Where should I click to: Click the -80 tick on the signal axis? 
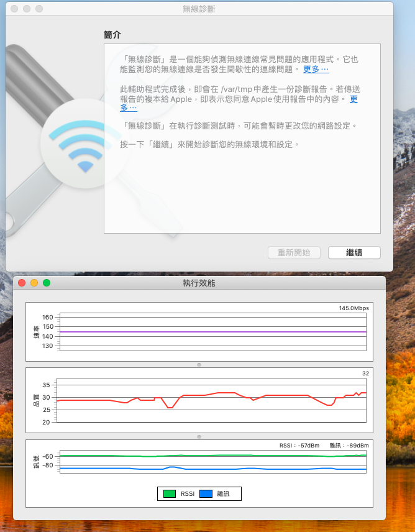[x=47, y=465]
